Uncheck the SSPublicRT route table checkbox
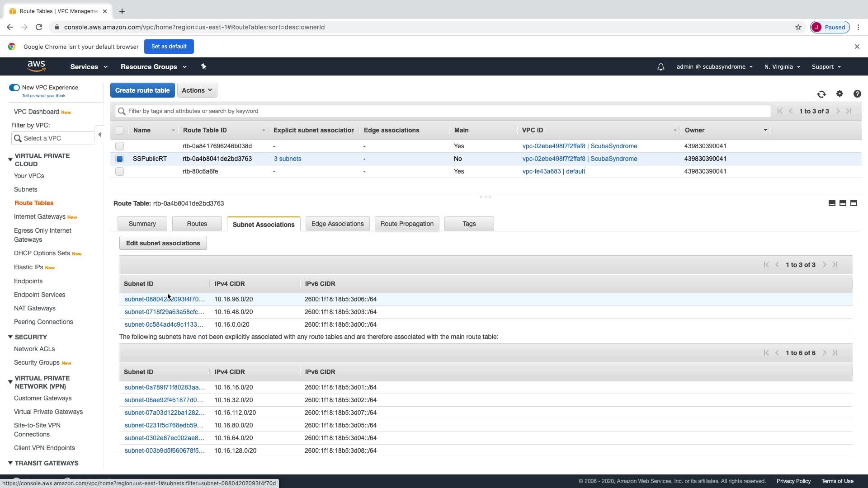This screenshot has height=488, width=868. point(119,159)
